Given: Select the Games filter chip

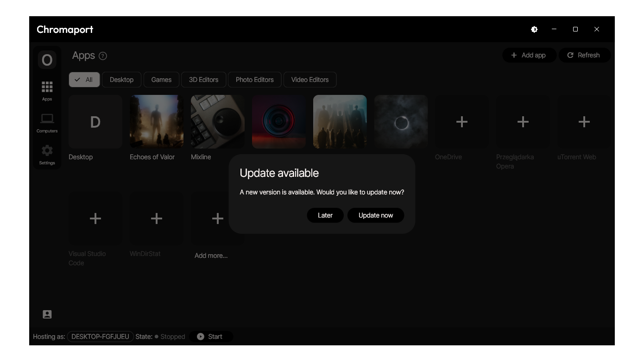Looking at the screenshot, I should (x=161, y=80).
